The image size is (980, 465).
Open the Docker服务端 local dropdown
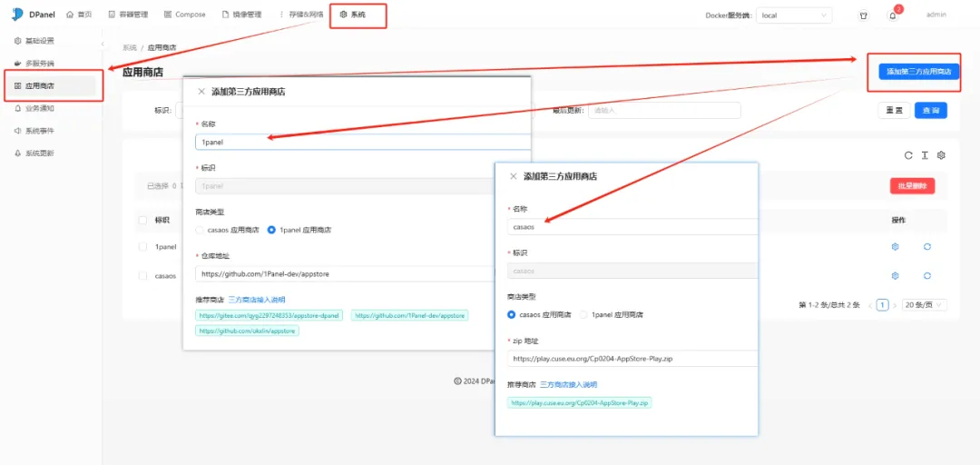point(794,15)
